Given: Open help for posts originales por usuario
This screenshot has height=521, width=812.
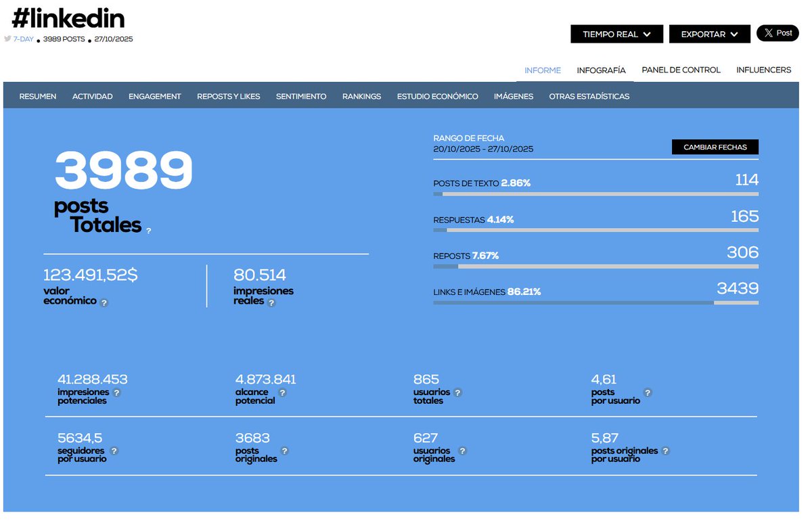Looking at the screenshot, I should pos(665,451).
